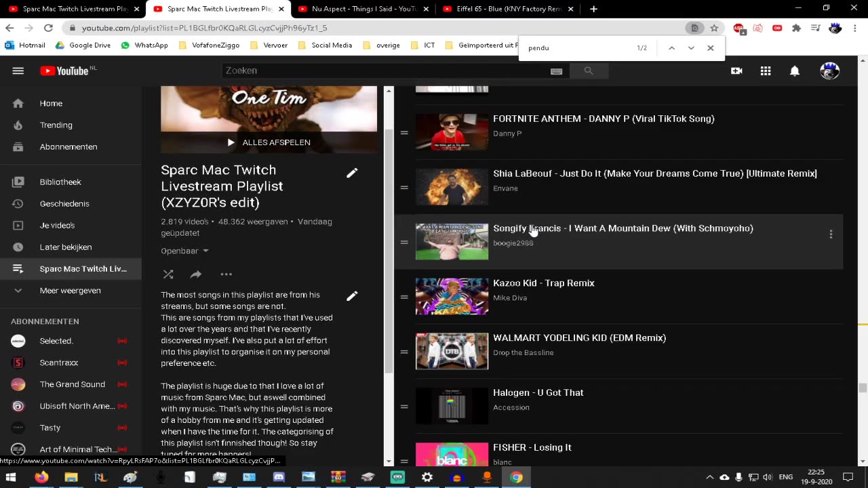Grab the reorder handle for Kazoo Kid
Viewport: 868px width, 488px height.
404,297
